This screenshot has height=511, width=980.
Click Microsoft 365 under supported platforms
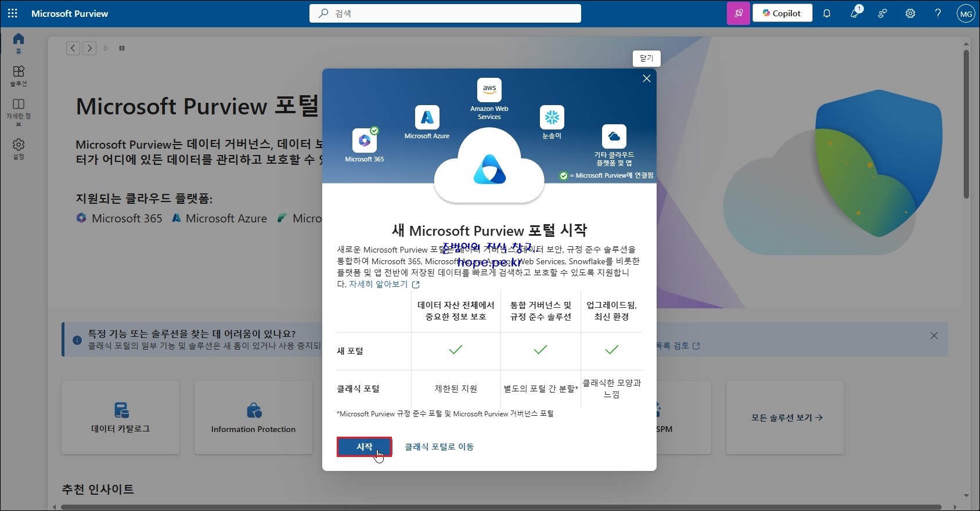point(120,218)
